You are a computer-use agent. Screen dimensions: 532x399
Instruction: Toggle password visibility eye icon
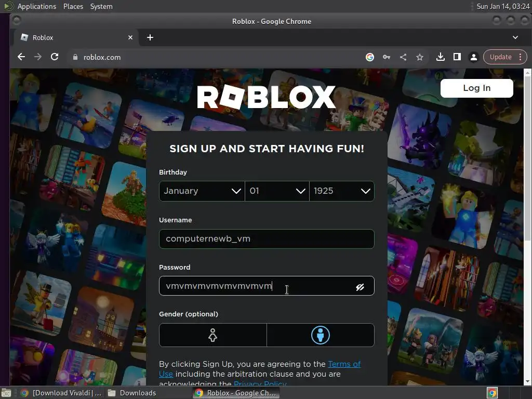click(360, 287)
